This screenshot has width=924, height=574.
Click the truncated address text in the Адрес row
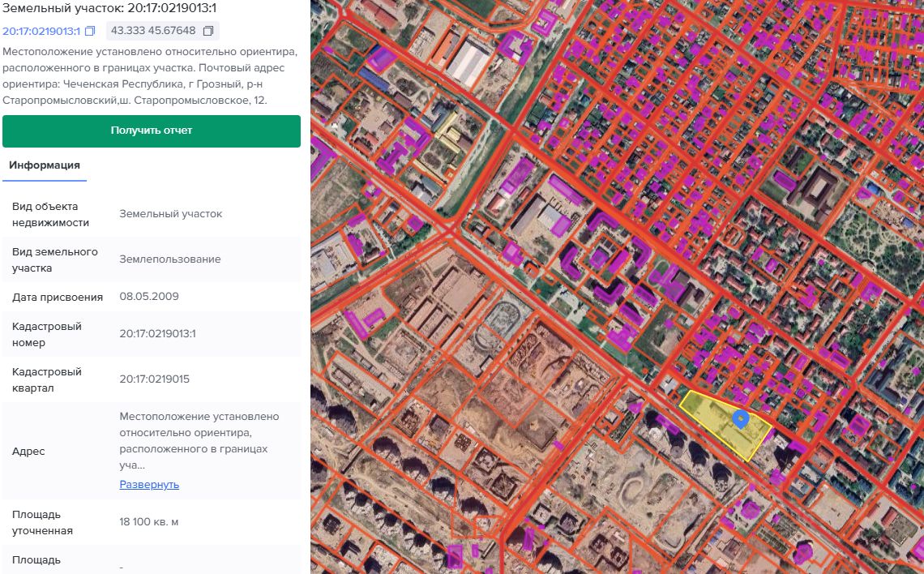pyautogui.click(x=199, y=441)
